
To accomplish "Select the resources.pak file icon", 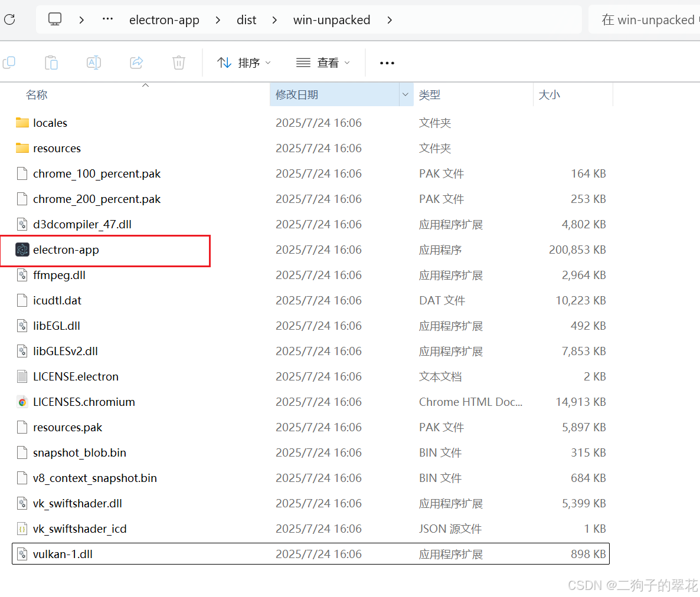I will (22, 428).
